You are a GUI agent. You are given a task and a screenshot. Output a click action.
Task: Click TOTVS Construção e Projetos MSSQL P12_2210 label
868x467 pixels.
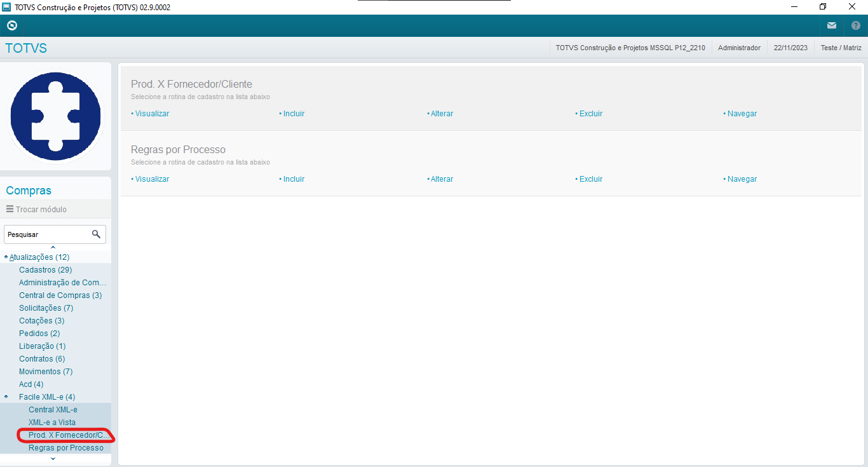pos(630,48)
